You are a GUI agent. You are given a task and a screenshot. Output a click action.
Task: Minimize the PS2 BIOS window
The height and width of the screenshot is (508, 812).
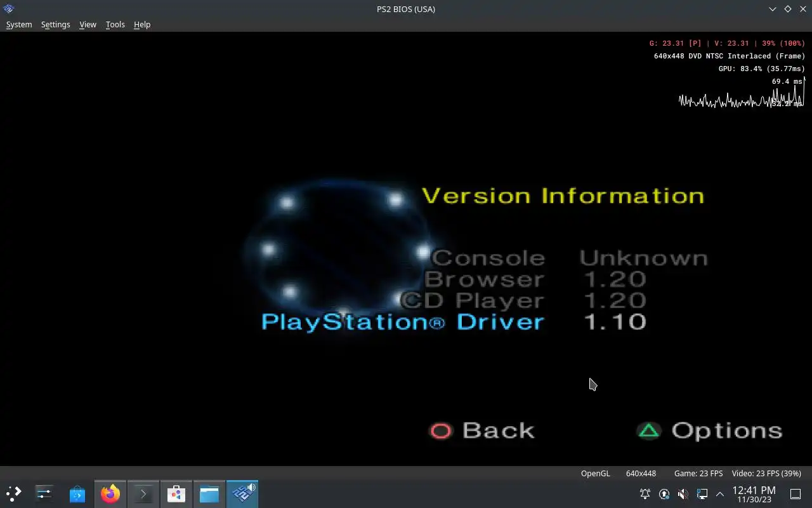[x=773, y=9]
